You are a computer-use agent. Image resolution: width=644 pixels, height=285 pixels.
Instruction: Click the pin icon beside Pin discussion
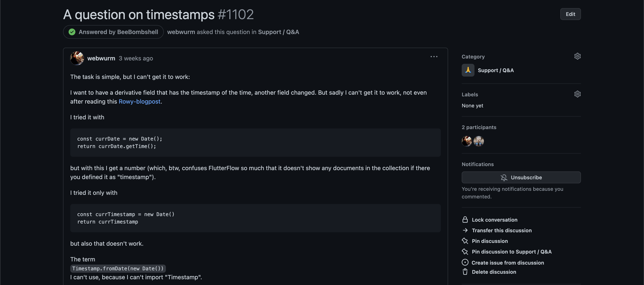[x=465, y=241]
